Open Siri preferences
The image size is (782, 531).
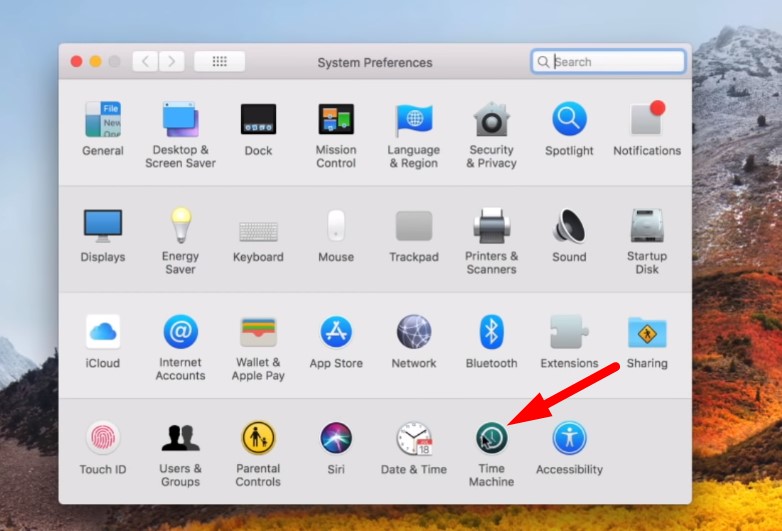point(336,439)
